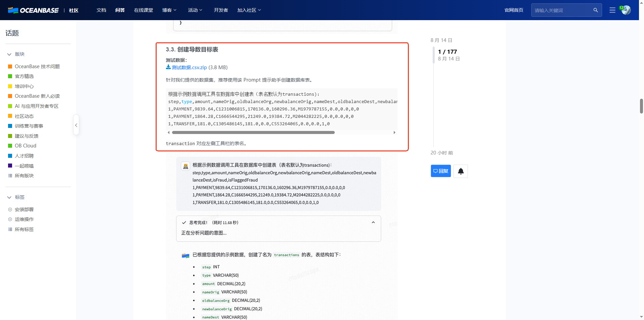Open the user avatar profile
The width and height of the screenshot is (644, 320).
pos(626,10)
